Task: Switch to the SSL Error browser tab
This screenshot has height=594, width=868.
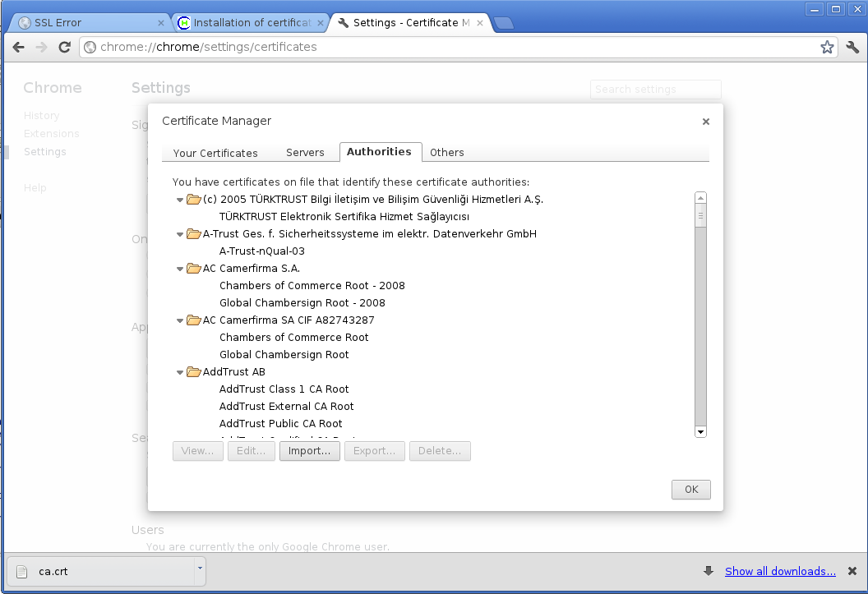Action: 89,23
